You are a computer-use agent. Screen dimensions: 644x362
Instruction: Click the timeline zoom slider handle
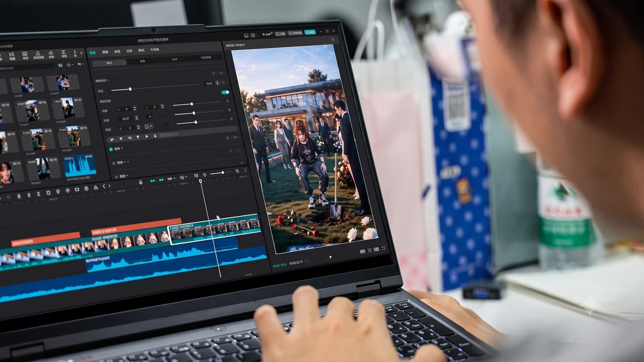(x=223, y=173)
